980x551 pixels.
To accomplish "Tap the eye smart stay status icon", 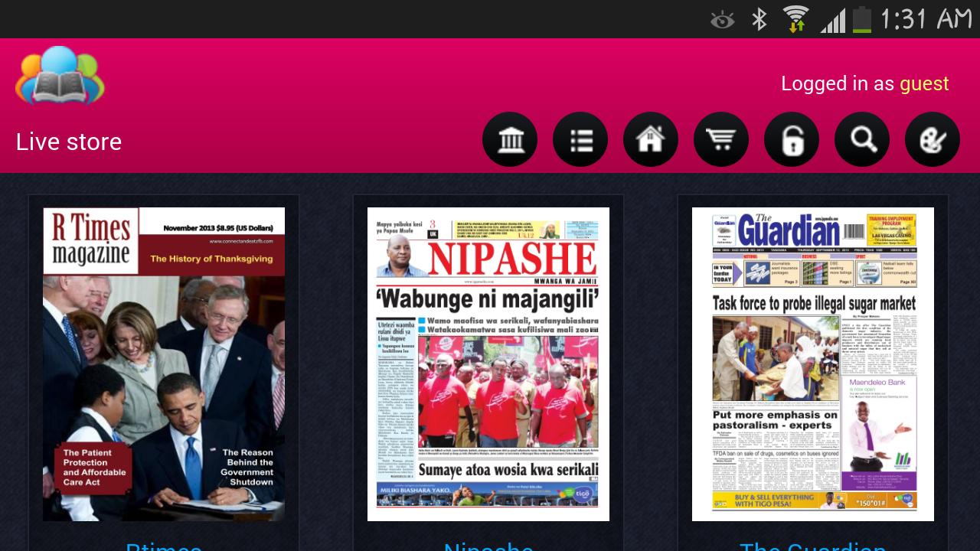I will click(722, 20).
